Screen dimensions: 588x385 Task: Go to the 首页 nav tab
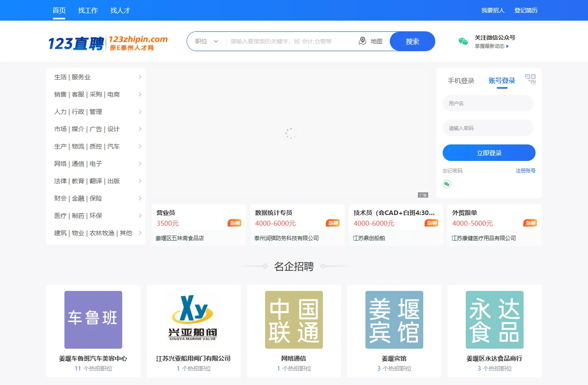click(x=59, y=10)
